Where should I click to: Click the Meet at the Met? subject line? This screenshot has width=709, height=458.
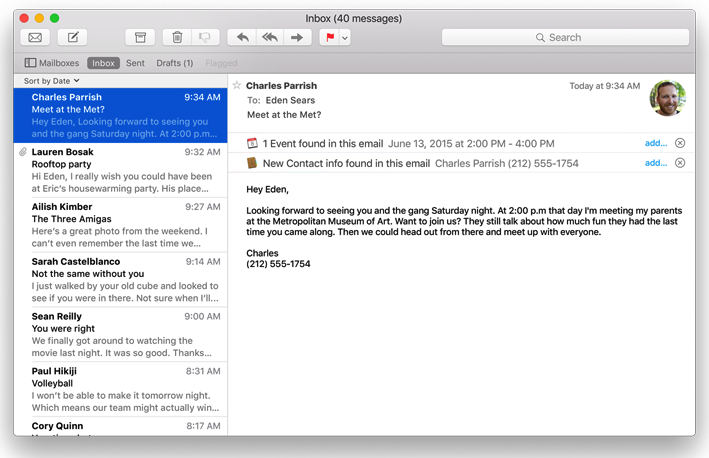[x=284, y=115]
